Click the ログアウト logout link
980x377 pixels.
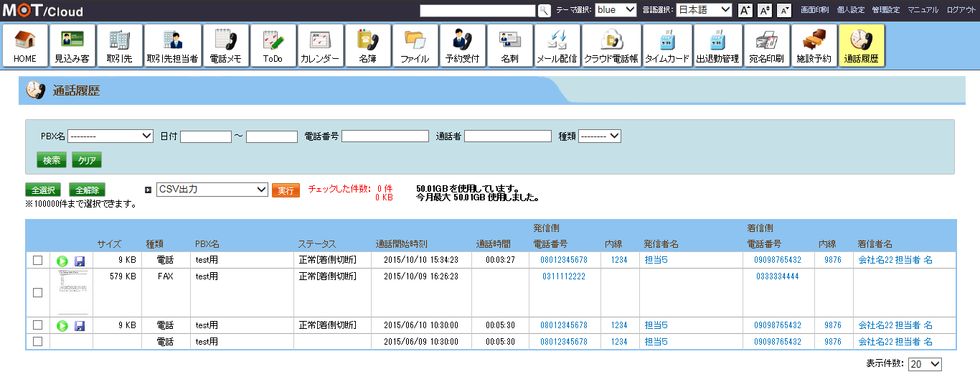click(x=960, y=10)
